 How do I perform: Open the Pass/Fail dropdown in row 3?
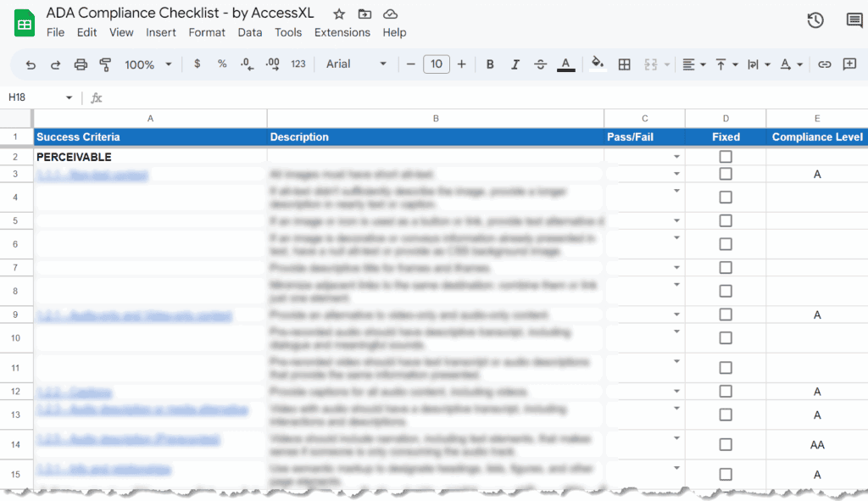(677, 173)
